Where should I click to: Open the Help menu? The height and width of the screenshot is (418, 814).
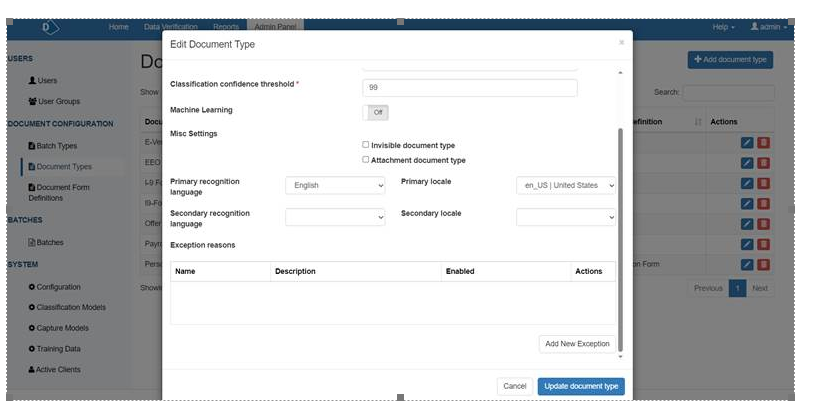click(x=723, y=27)
